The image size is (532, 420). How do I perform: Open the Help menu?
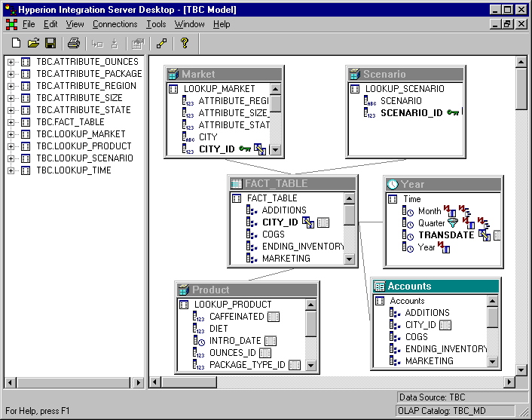[x=222, y=24]
